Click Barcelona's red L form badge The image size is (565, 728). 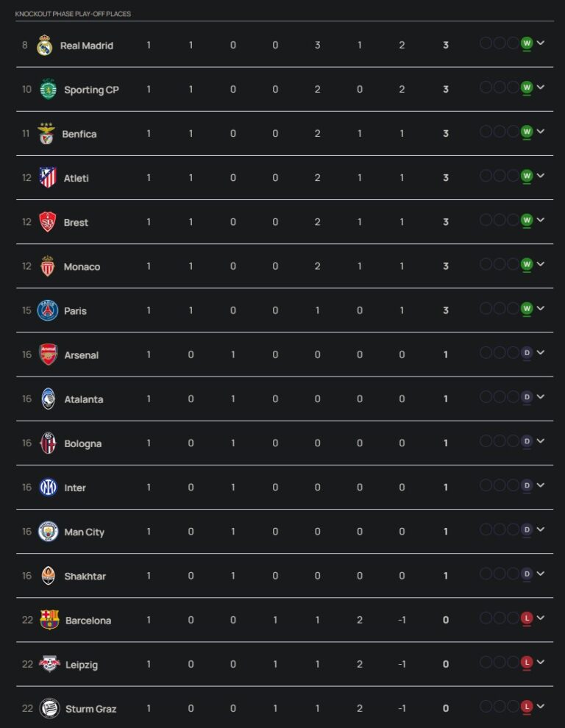point(527,618)
